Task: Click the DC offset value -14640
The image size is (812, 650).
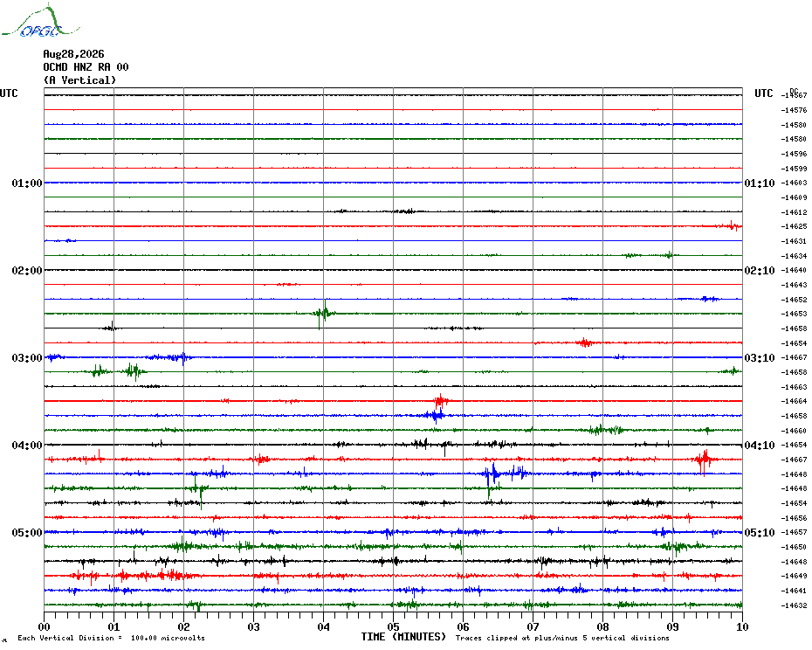Action: (794, 270)
